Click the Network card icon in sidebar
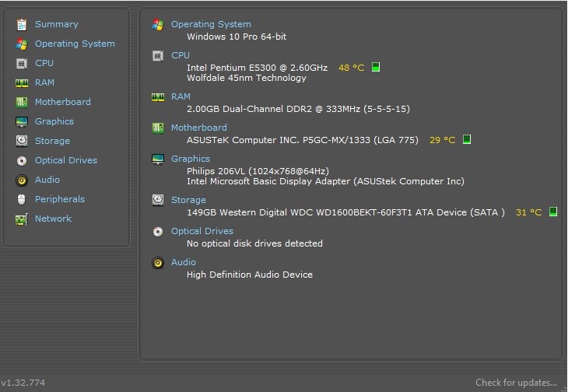 pos(22,219)
